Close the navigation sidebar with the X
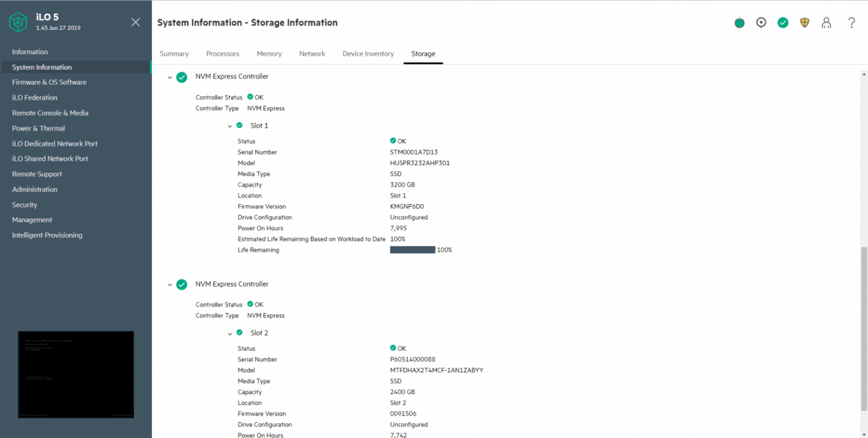This screenshot has height=438, width=868. (x=136, y=22)
